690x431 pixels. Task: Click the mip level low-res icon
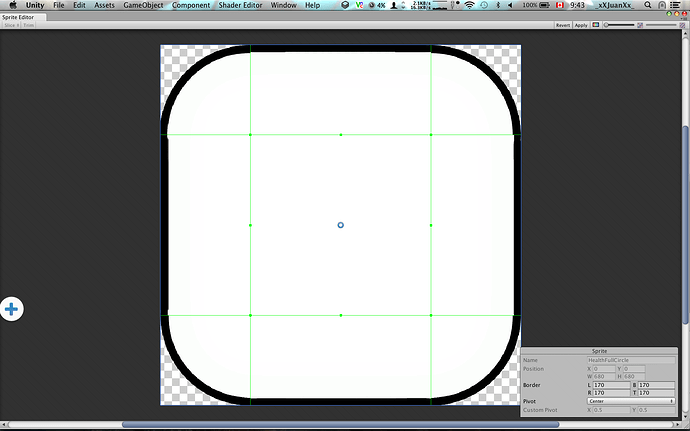(640, 25)
